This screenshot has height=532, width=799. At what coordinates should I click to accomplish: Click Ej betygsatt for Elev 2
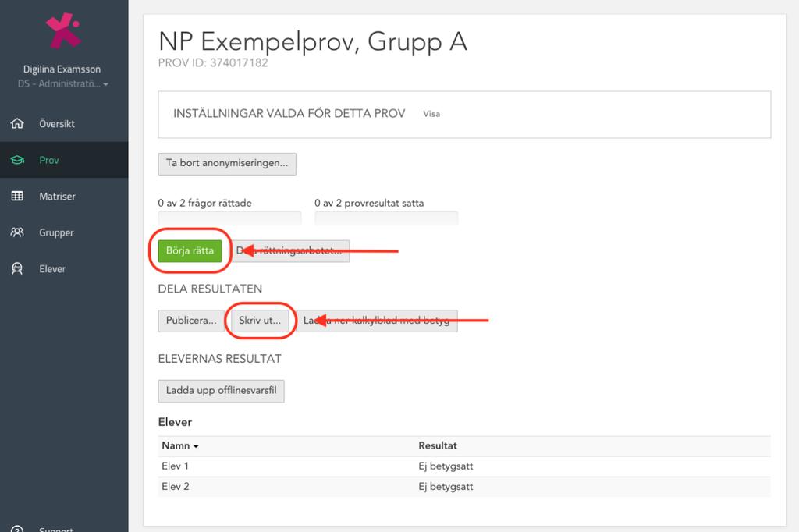tap(446, 487)
